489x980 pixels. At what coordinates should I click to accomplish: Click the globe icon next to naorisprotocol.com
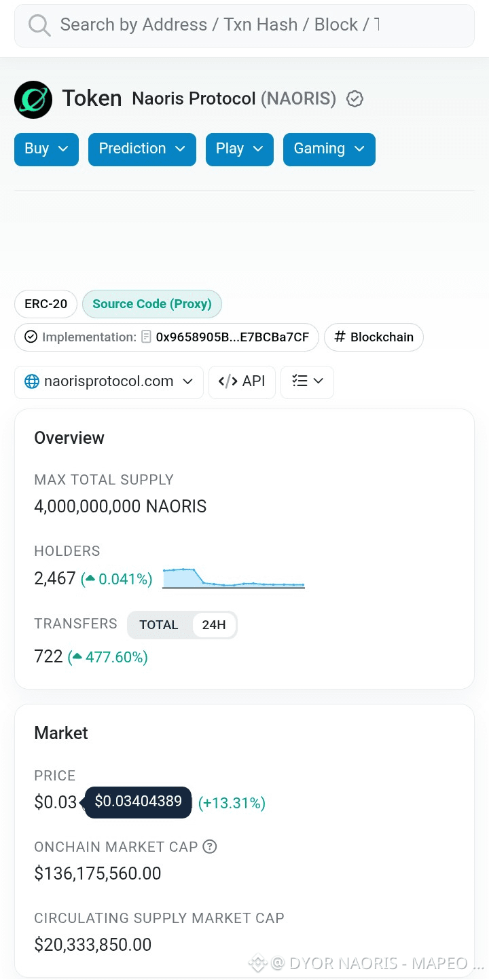tap(32, 381)
